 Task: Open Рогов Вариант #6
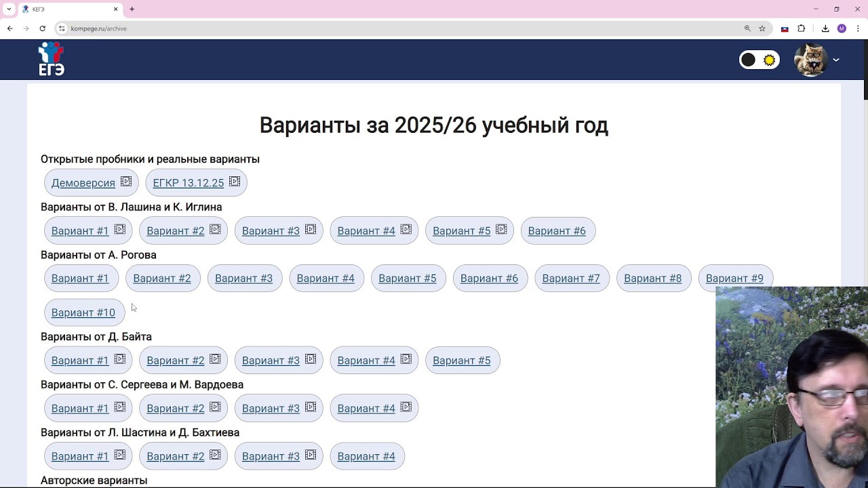point(489,279)
